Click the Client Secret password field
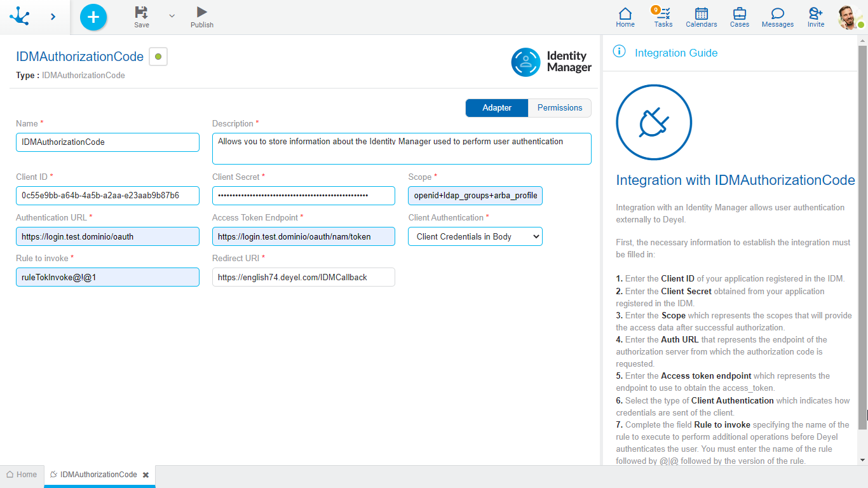The height and width of the screenshot is (488, 868). pos(304,196)
